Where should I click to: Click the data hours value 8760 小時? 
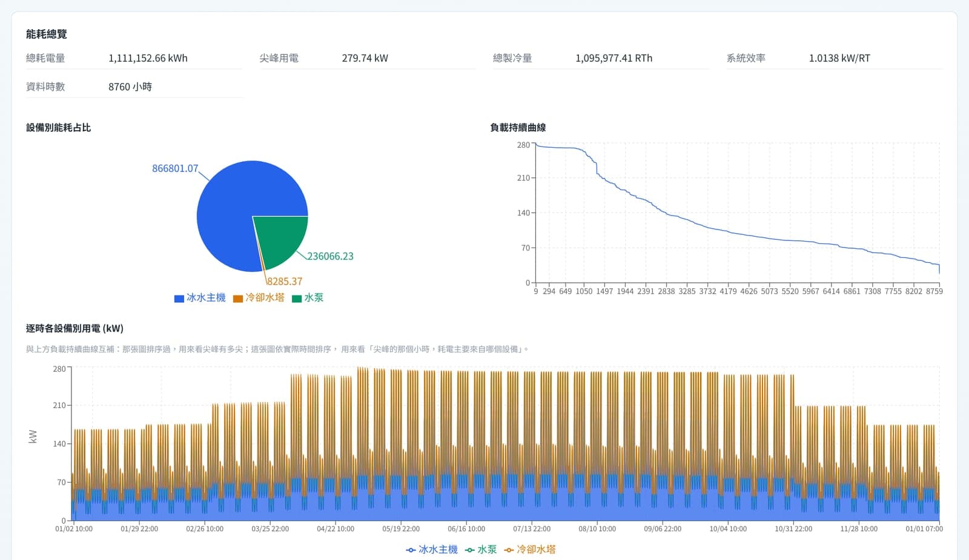(x=130, y=87)
